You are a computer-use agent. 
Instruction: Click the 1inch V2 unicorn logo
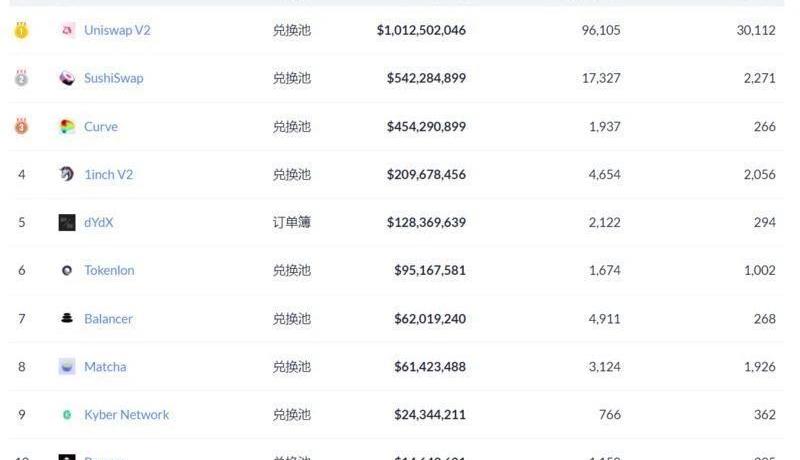point(67,174)
